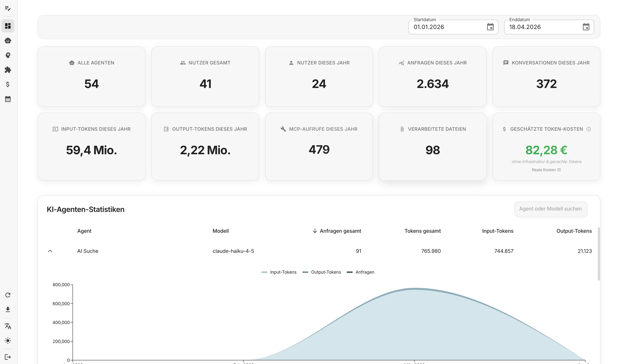Image resolution: width=619 pixels, height=364 pixels.
Task: Open the AI knowledge head-gear icon
Action: click(8, 55)
